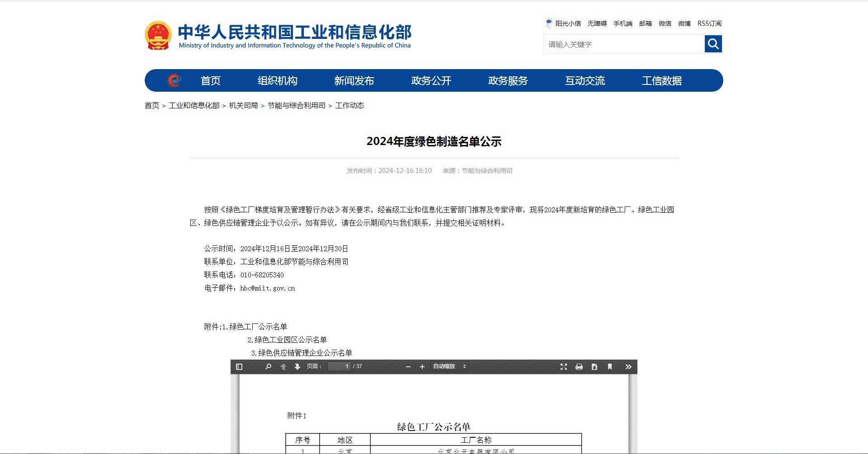Open the RSS订阅 link
Viewport: 868px width, 454px height.
709,23
